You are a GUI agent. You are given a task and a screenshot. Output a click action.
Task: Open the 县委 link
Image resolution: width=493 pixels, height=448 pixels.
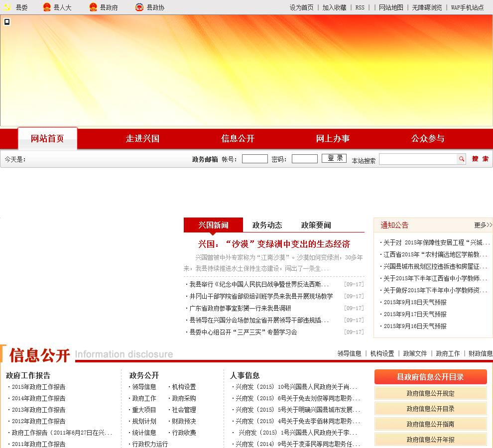point(22,7)
